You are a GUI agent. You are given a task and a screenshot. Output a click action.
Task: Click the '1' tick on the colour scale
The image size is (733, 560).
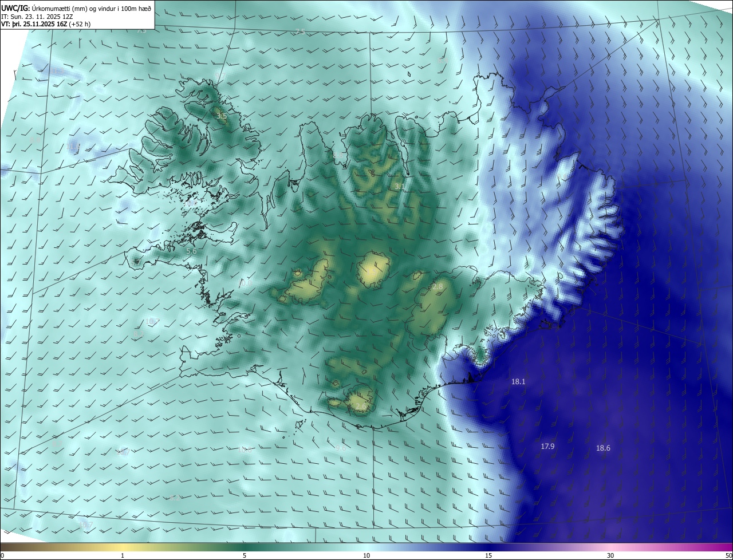(x=123, y=555)
